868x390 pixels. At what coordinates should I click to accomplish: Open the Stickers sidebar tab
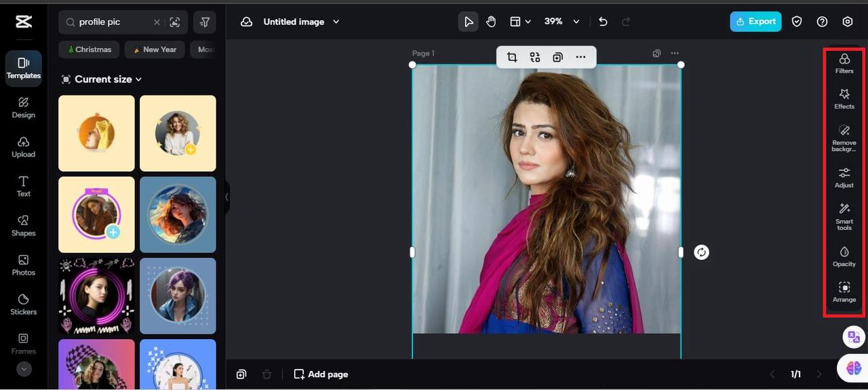pyautogui.click(x=24, y=305)
